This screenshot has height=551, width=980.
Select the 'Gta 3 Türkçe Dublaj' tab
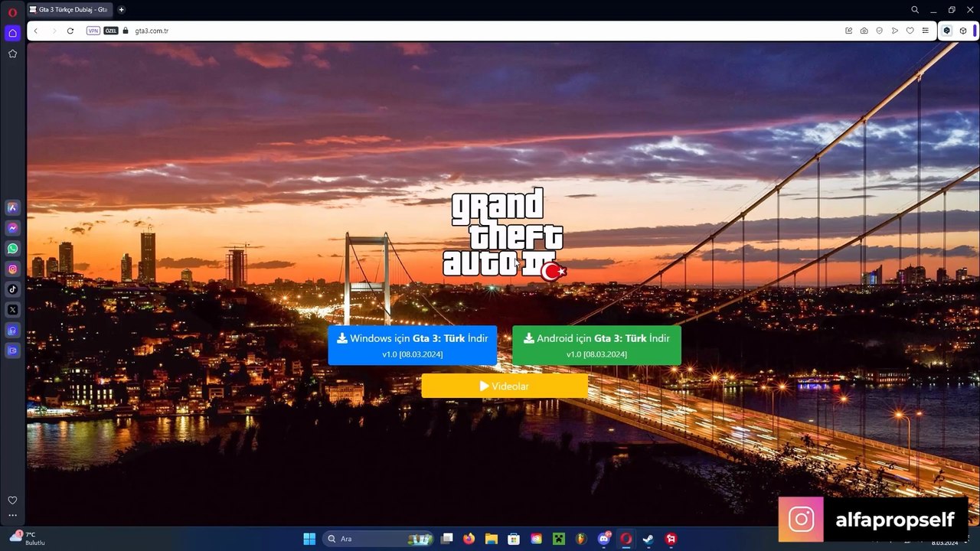68,10
